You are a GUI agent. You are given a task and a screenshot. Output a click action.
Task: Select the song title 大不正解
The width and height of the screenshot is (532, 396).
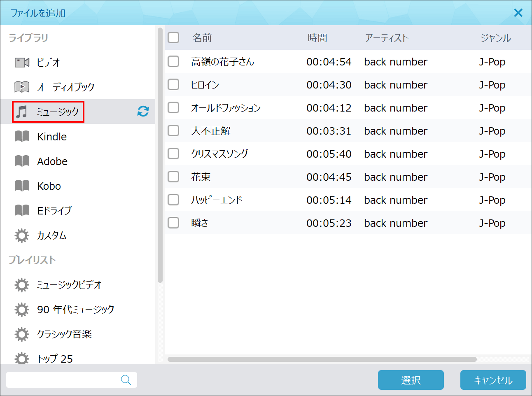(211, 131)
